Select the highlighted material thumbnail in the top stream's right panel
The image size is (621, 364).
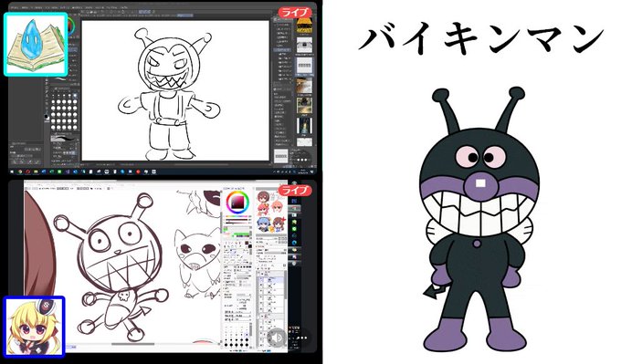304,66
